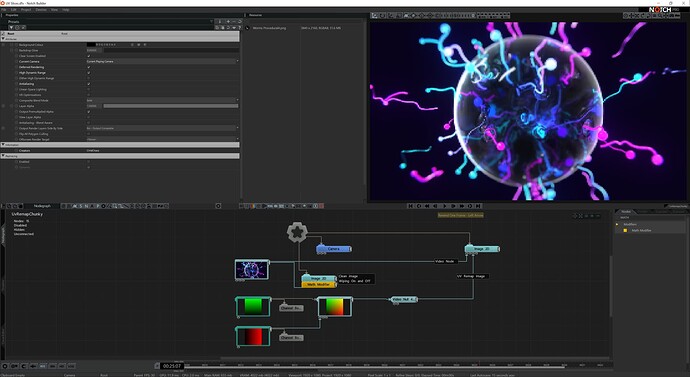Screen dimensions: 690x377
Task: Open the Current Camera dropdown
Action: pos(163,62)
